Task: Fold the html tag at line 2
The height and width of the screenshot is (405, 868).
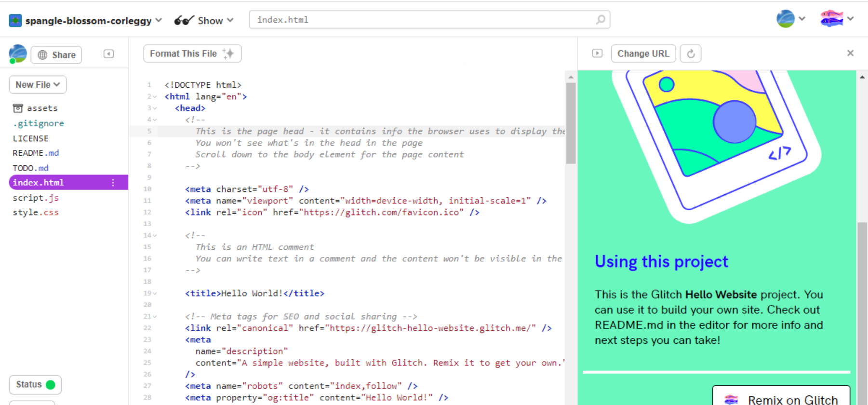Action: tap(155, 97)
